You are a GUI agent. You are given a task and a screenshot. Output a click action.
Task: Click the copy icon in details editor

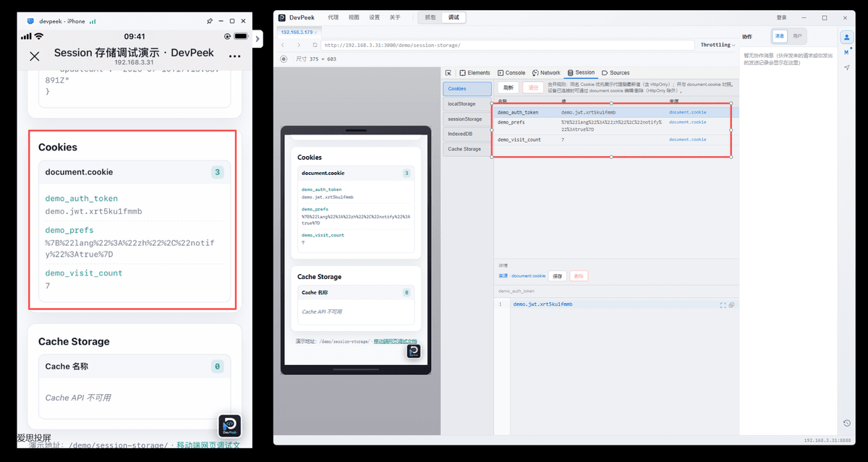(732, 305)
